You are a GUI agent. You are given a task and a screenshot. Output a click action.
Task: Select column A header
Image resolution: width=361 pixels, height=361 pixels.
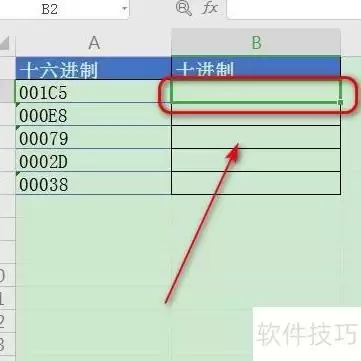(x=94, y=43)
